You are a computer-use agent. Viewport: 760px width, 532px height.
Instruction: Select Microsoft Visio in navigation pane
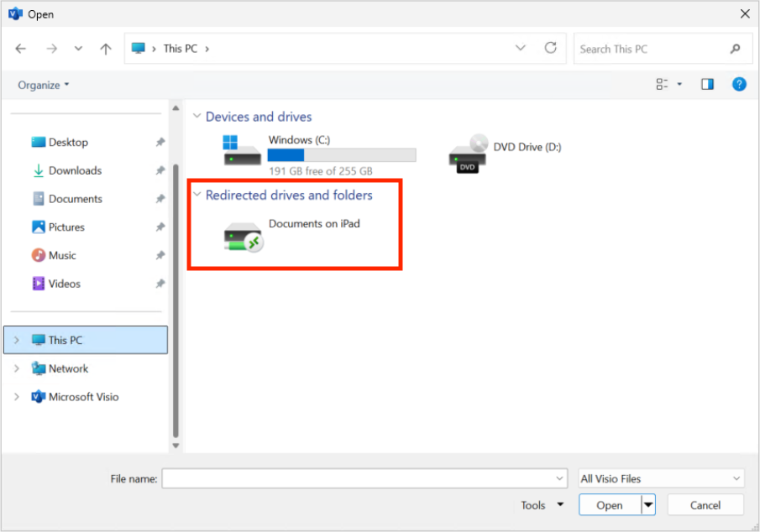[83, 397]
